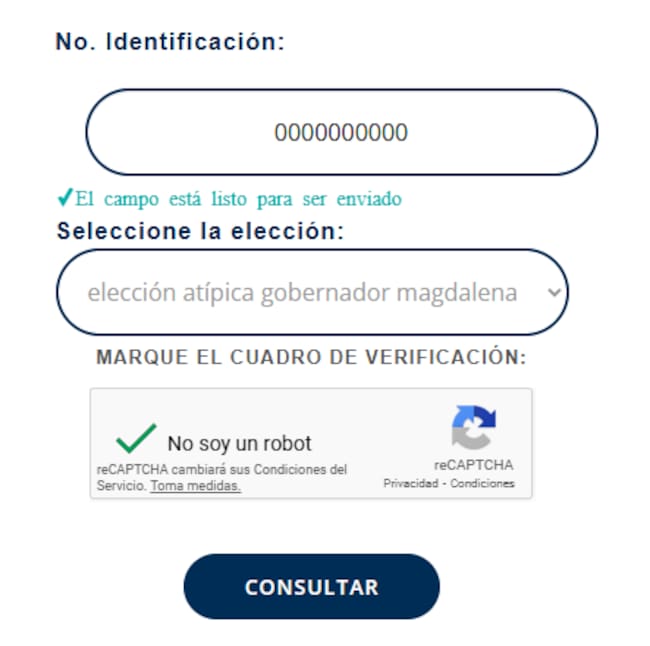Viewport: 650px width, 646px height.
Task: Click the green checkmark beside the validation message
Action: coord(65,198)
